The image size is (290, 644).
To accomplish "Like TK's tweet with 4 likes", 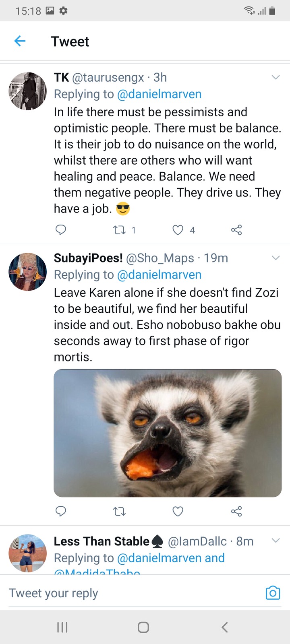I will click(178, 230).
